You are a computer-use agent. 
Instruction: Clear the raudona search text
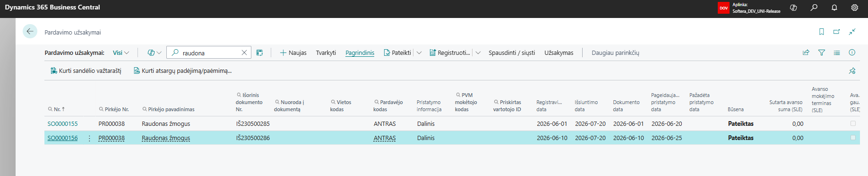point(244,53)
